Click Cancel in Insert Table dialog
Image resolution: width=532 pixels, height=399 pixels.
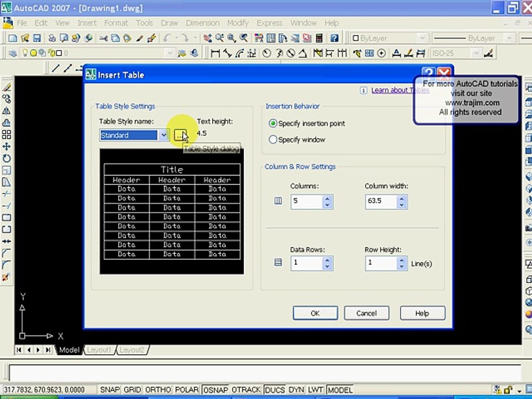366,313
